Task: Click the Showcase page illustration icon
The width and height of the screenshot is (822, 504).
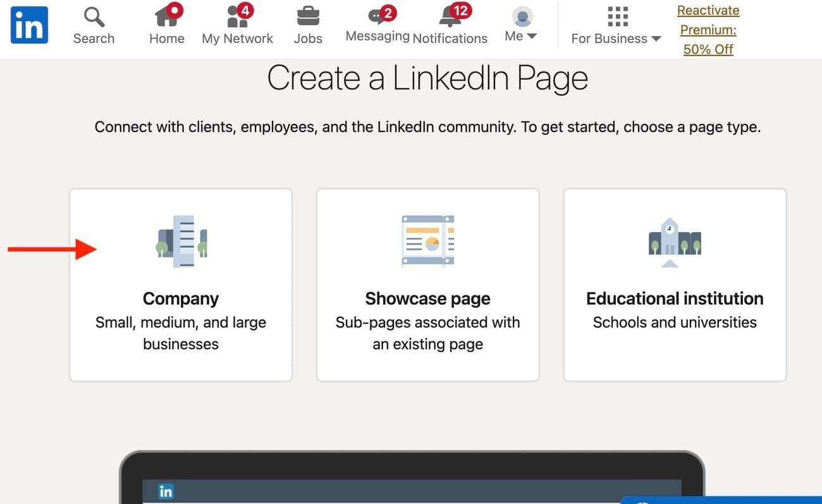Action: (428, 241)
